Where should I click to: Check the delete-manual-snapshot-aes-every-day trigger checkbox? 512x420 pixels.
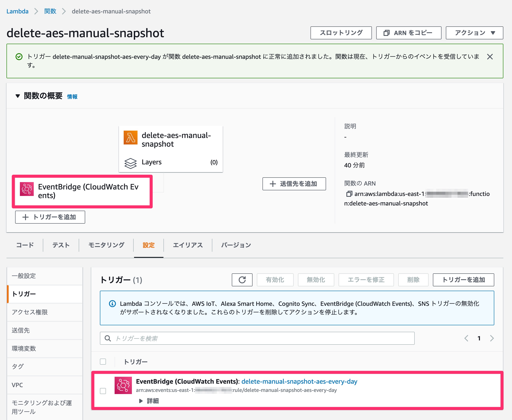(103, 391)
